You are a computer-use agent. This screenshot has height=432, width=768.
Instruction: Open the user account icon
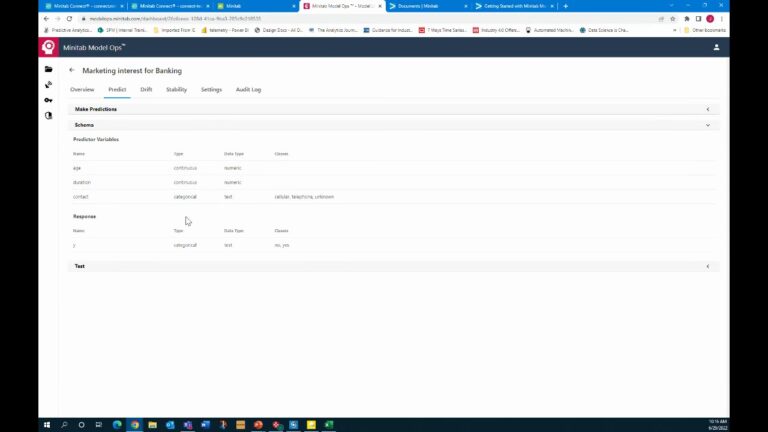[x=716, y=48]
